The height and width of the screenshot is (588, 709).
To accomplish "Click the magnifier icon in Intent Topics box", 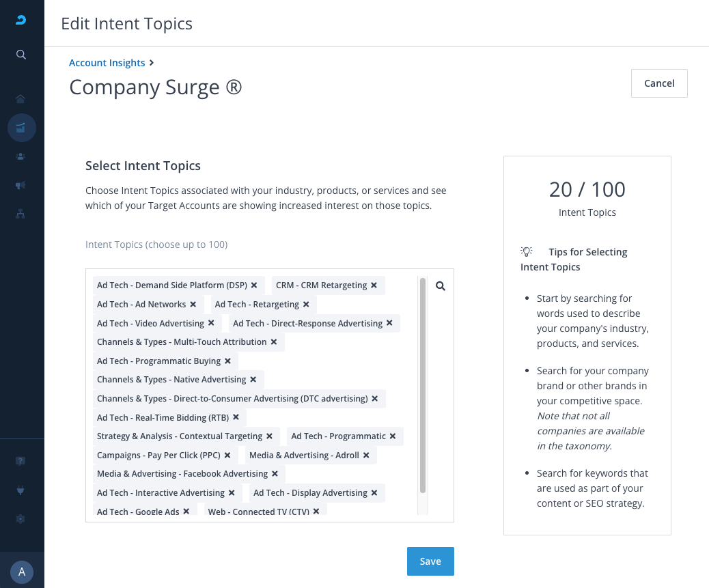I will click(441, 286).
